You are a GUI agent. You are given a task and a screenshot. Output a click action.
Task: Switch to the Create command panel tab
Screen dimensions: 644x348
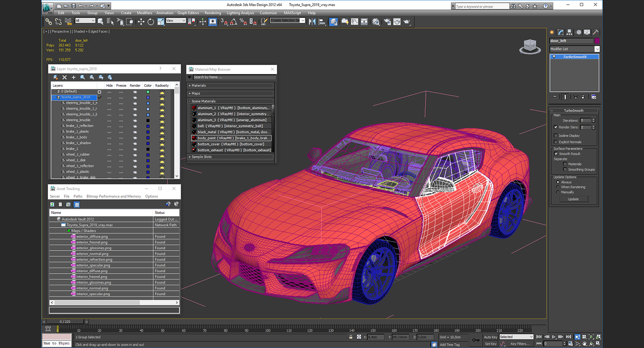click(552, 32)
